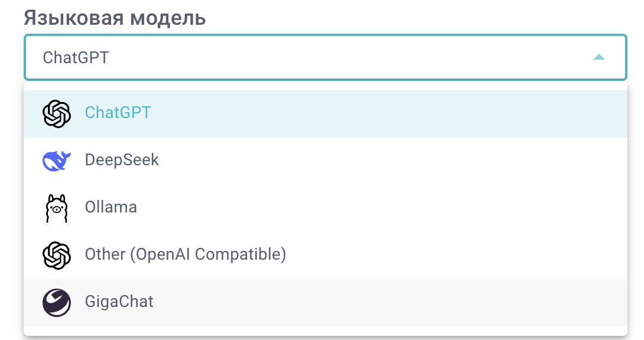Choose DeepSeek from the model list

tap(122, 160)
